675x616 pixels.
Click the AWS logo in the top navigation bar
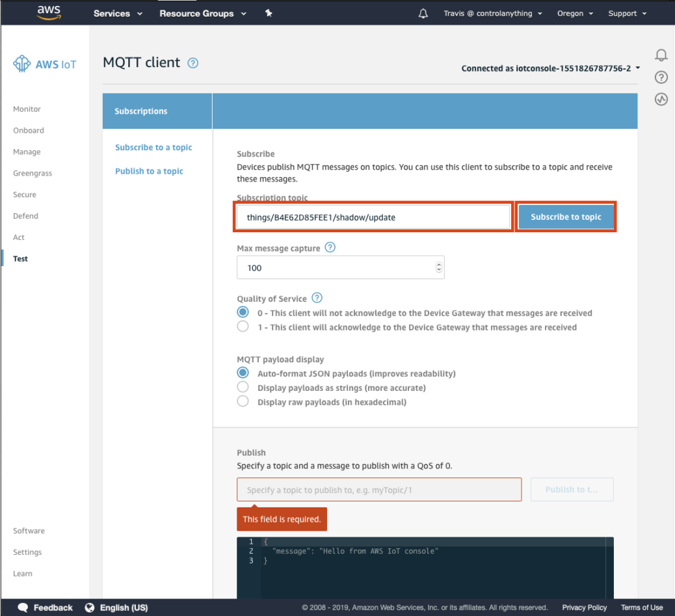pos(47,12)
